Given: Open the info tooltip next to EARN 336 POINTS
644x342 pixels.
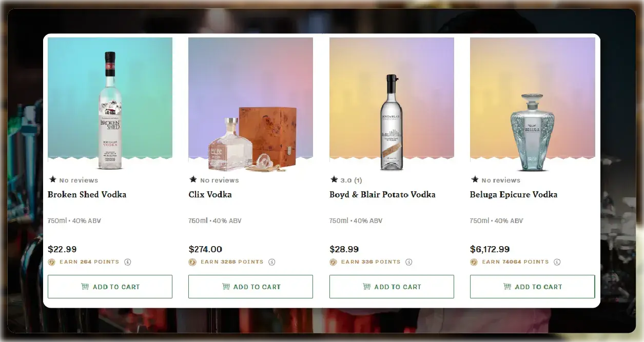Looking at the screenshot, I should click(x=409, y=261).
